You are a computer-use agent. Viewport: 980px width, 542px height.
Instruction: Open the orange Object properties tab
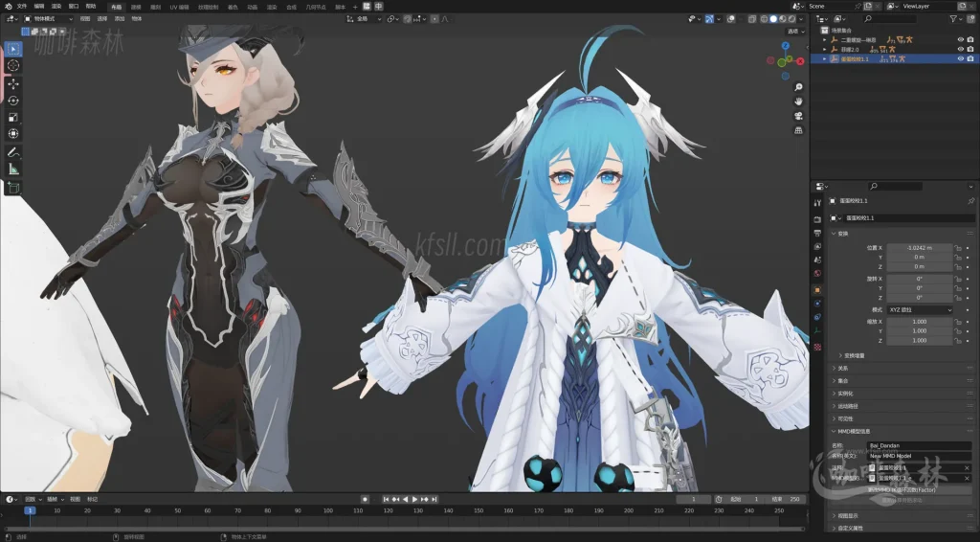(x=817, y=290)
